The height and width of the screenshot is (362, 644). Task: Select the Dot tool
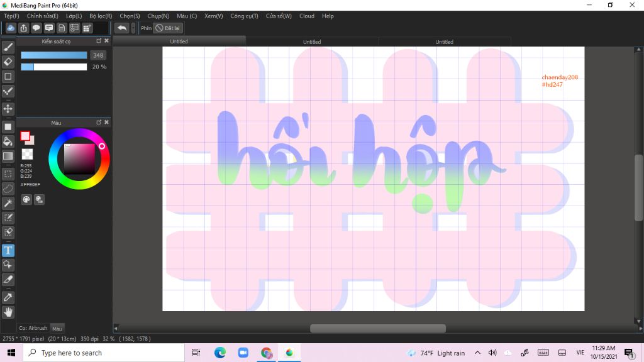(8, 91)
